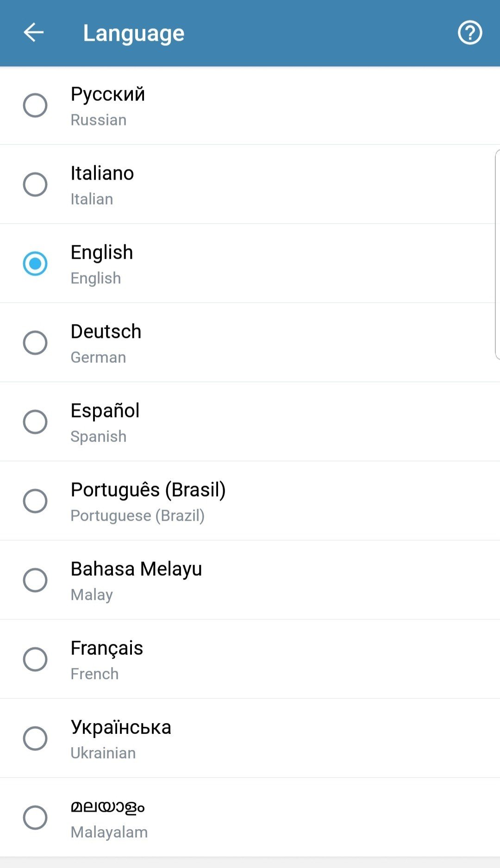Tap the Language header title

click(134, 33)
